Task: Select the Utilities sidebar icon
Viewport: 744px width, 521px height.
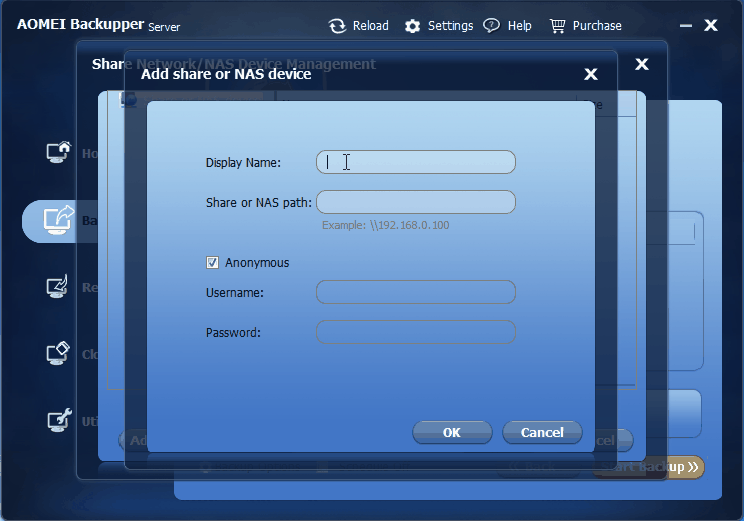Action: (x=59, y=420)
